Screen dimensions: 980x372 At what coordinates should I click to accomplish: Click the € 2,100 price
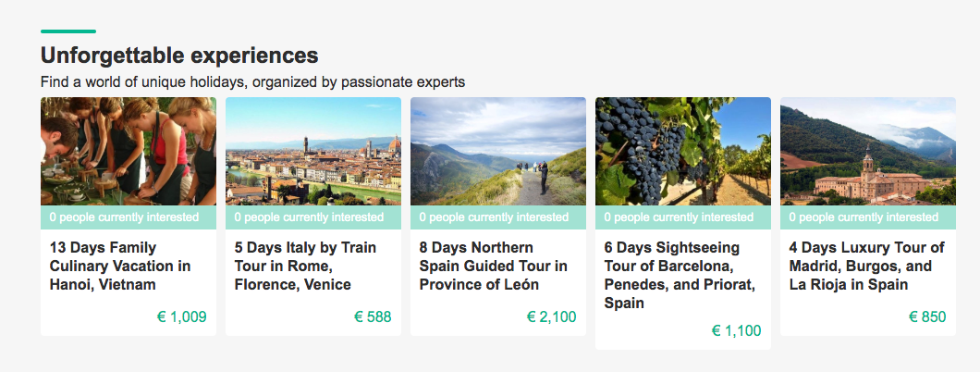point(551,317)
